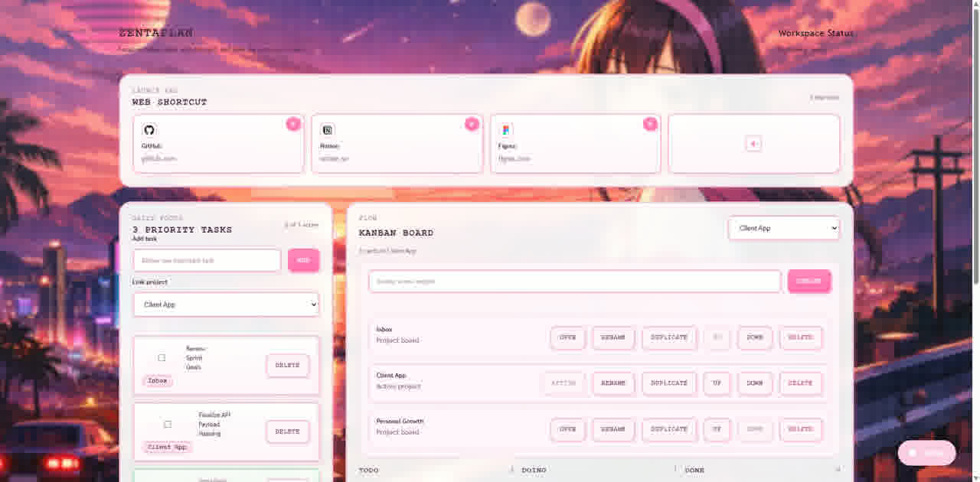Check the Finalize API Payload Mapping task

click(x=168, y=425)
